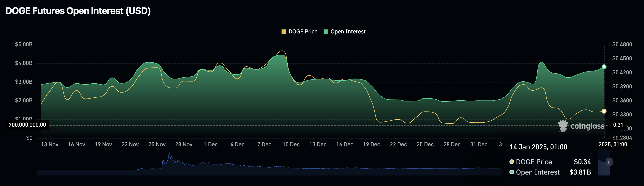Click the $0.3900 right axis label
644x186 pixels.
click(622, 86)
